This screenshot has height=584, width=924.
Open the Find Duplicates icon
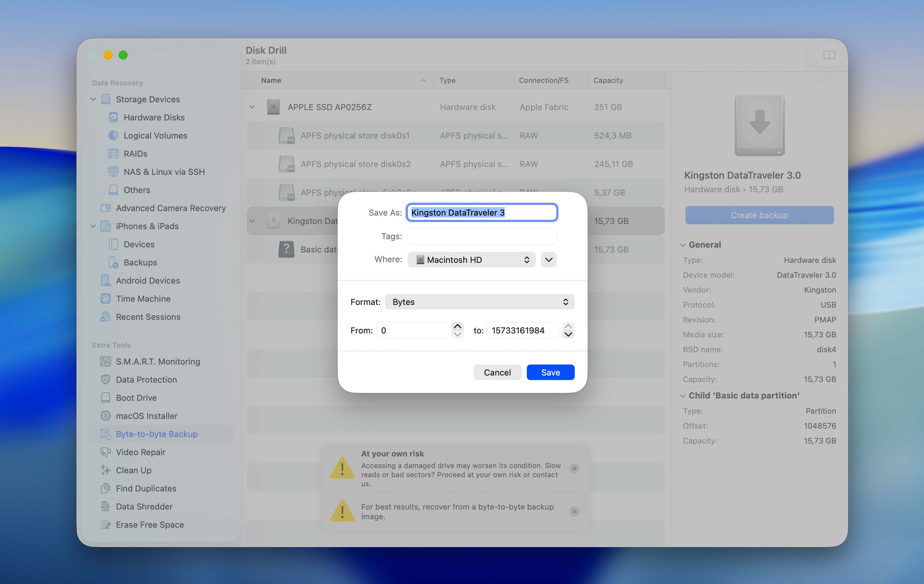(x=106, y=488)
